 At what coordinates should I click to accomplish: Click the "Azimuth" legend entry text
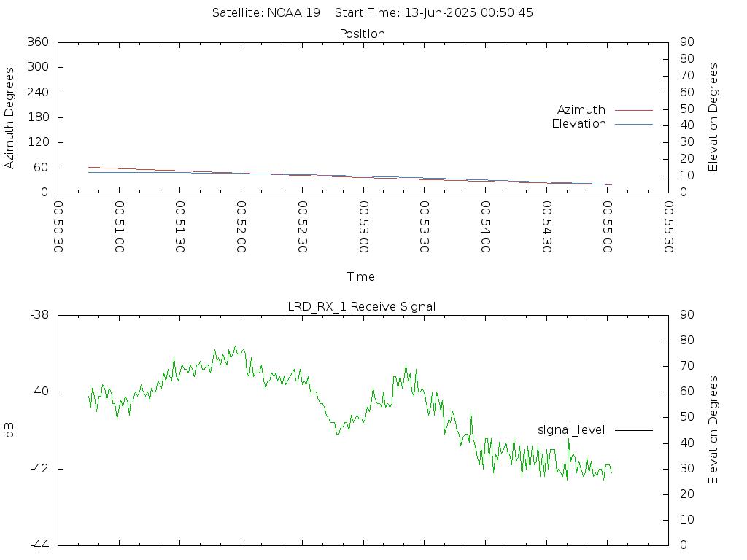pos(581,110)
